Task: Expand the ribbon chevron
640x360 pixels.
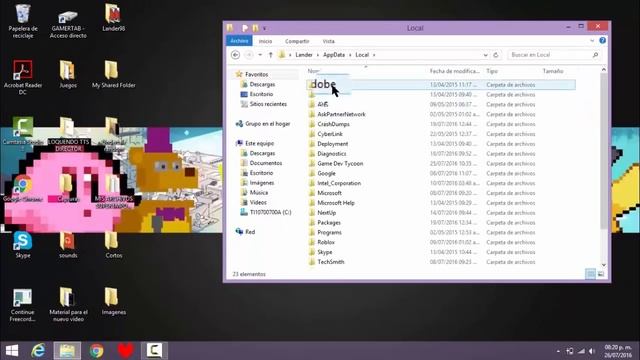Action: [x=592, y=41]
